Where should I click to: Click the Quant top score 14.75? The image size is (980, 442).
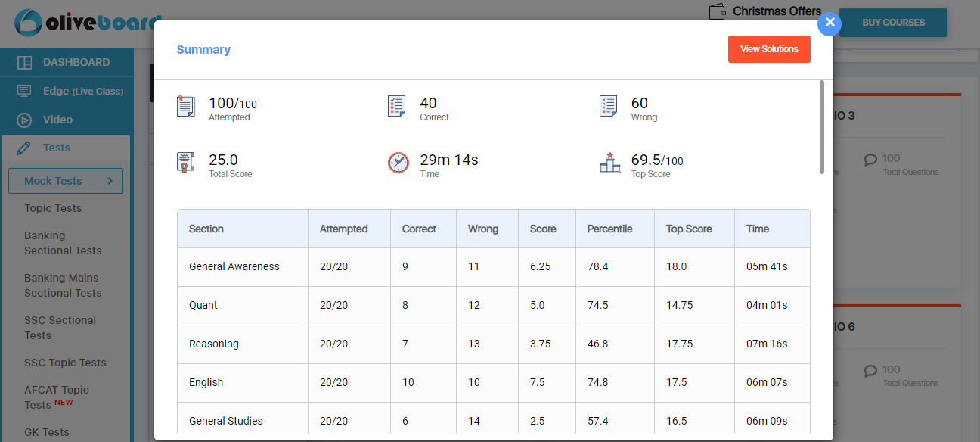tap(680, 305)
